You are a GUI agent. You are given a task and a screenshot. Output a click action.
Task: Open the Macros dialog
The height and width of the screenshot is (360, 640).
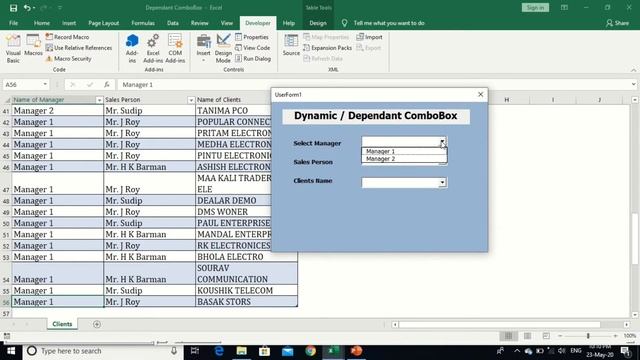pyautogui.click(x=33, y=46)
